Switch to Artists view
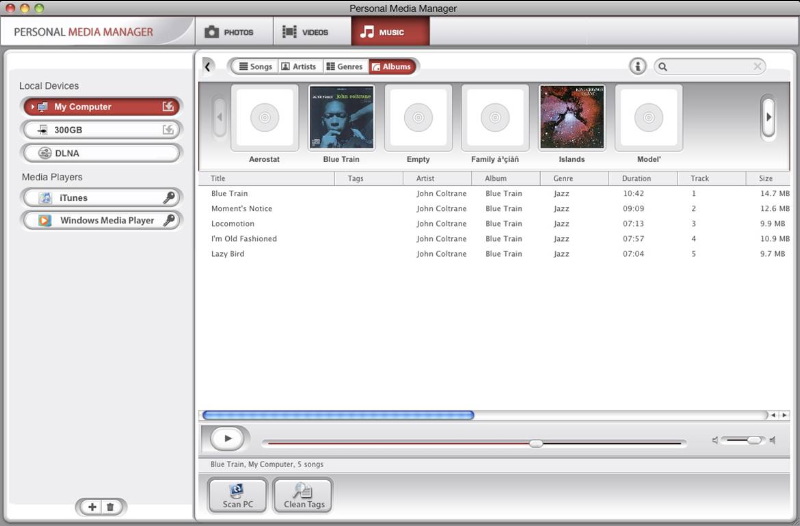Image resolution: width=800 pixels, height=526 pixels. tap(298, 66)
